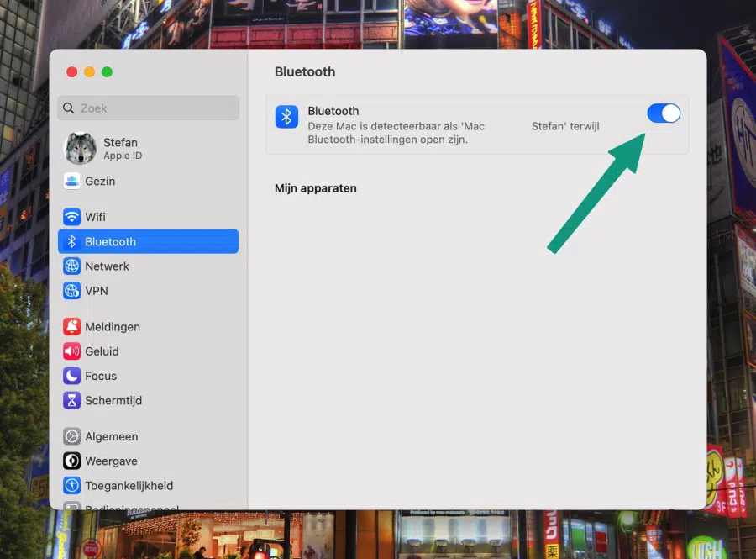Click the green fullscreen button
756x559 pixels.
(107, 71)
